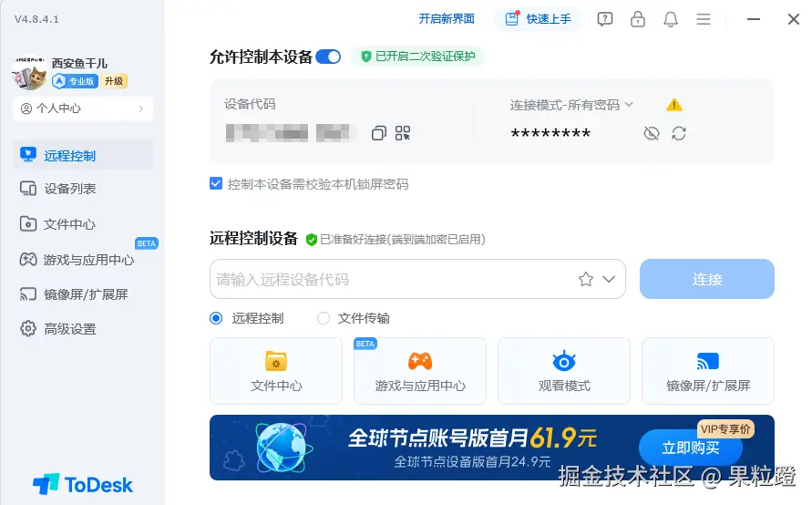The height and width of the screenshot is (505, 812).
Task: Click 已开启二次验证保护 badge
Action: tap(417, 57)
